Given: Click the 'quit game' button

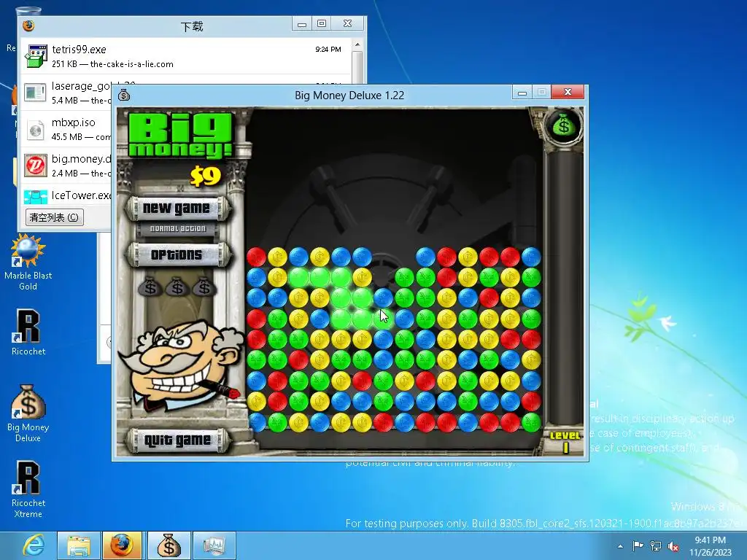Looking at the screenshot, I should tap(177, 440).
